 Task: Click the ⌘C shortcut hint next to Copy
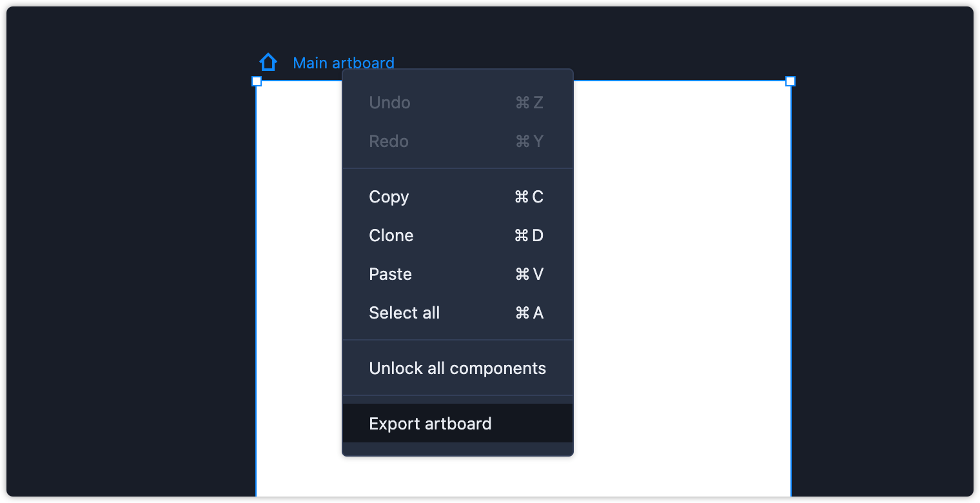529,197
